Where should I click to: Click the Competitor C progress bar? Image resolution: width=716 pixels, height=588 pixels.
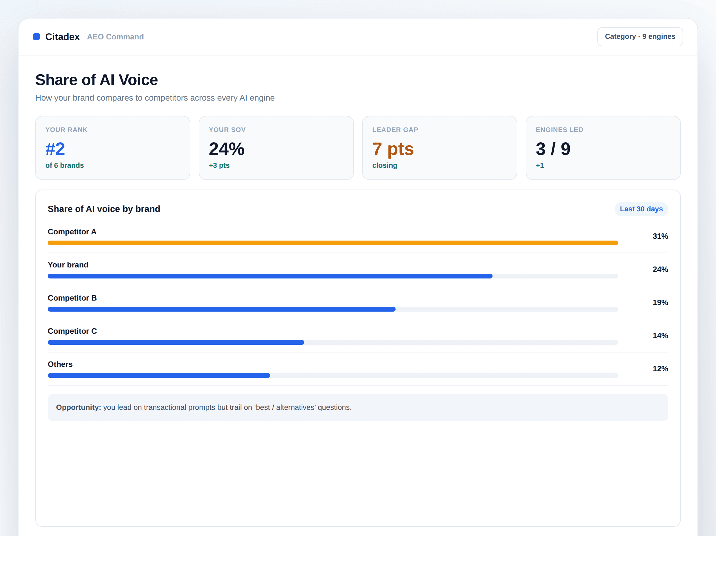pyautogui.click(x=333, y=342)
